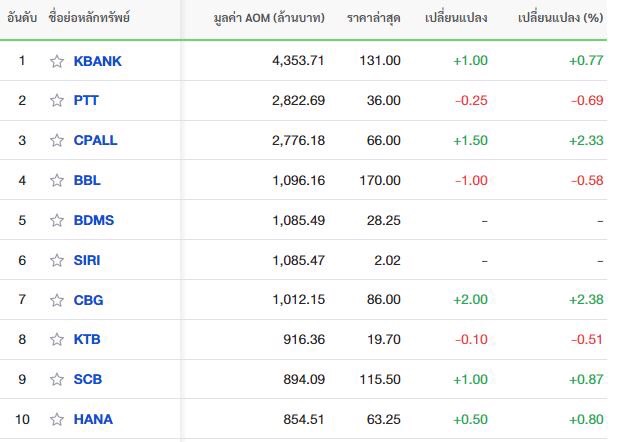Open the KBANK stock link
The width and height of the screenshot is (625, 442).
[x=98, y=61]
